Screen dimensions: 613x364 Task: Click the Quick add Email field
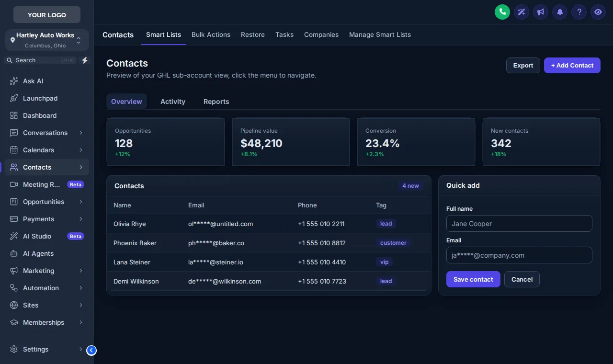[519, 255]
